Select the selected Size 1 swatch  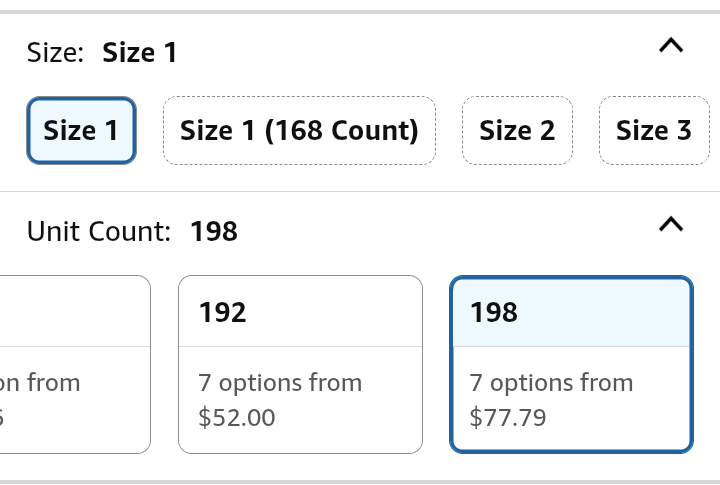coord(81,130)
